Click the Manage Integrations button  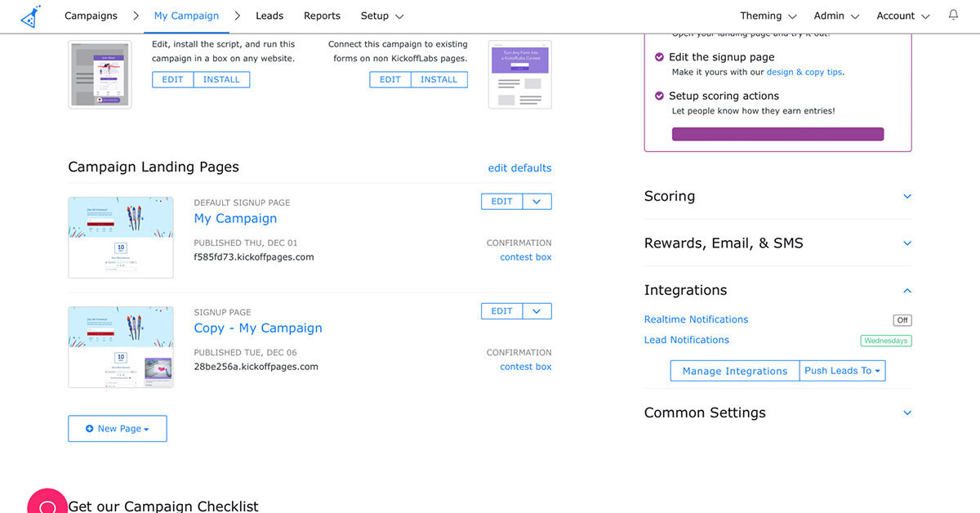pos(734,371)
